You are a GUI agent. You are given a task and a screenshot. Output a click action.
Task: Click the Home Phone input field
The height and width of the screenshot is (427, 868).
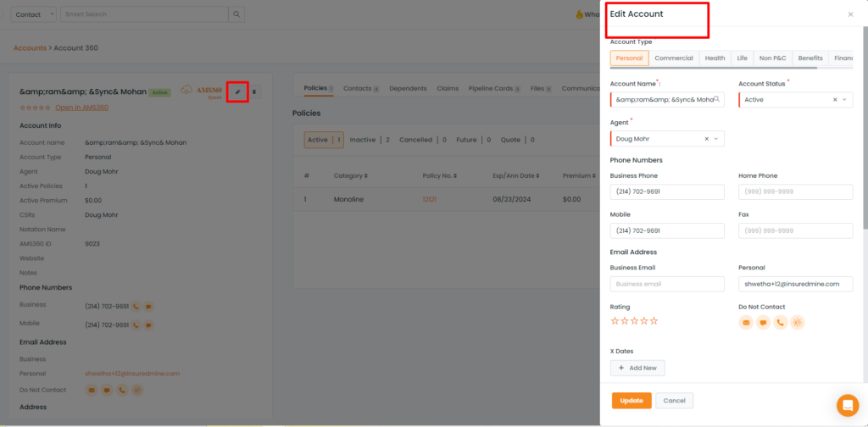click(795, 192)
